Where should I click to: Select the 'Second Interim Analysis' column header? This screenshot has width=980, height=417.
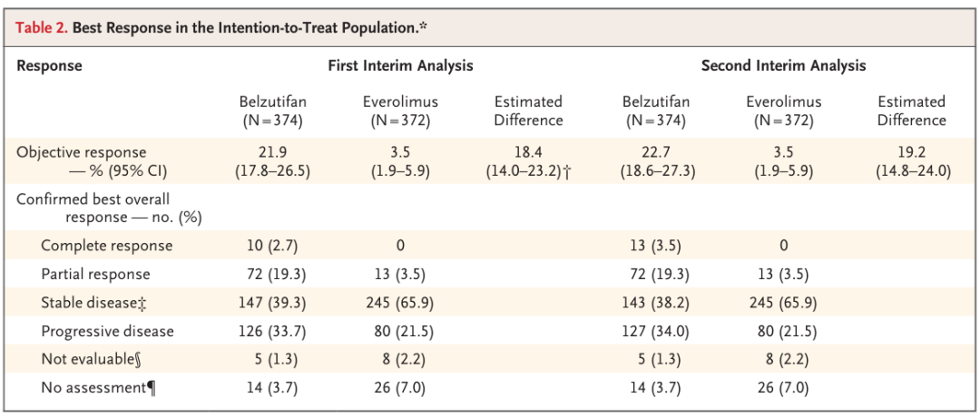pyautogui.click(x=783, y=66)
